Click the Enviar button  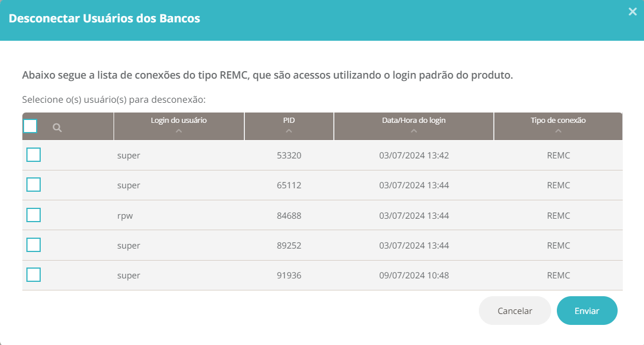[x=587, y=311]
